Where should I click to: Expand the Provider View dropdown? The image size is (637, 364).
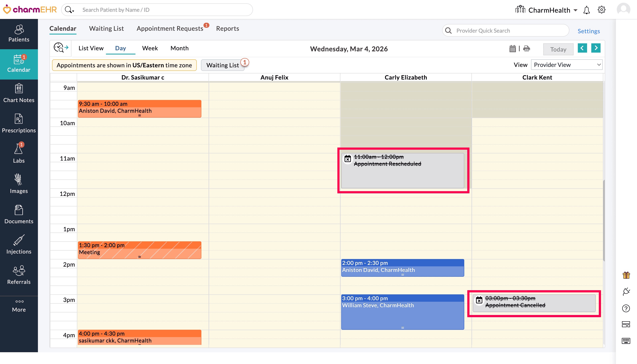tap(567, 65)
